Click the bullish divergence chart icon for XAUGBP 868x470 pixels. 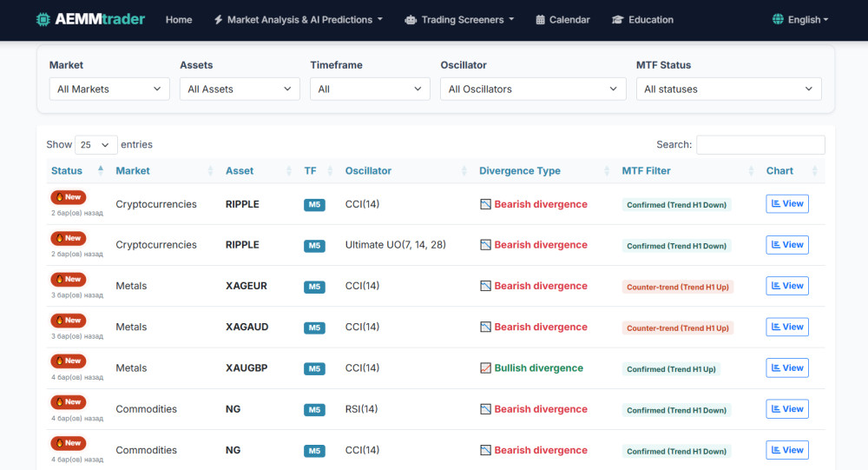pyautogui.click(x=485, y=368)
